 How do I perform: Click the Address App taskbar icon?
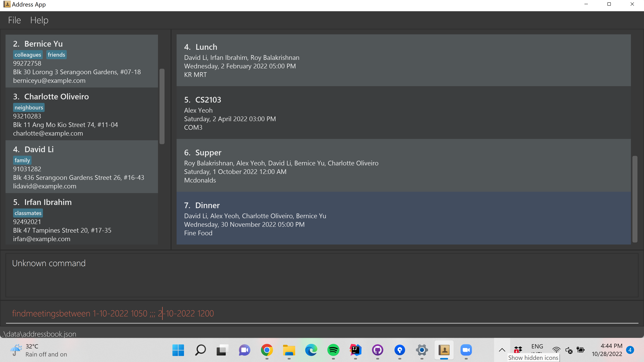pyautogui.click(x=444, y=350)
